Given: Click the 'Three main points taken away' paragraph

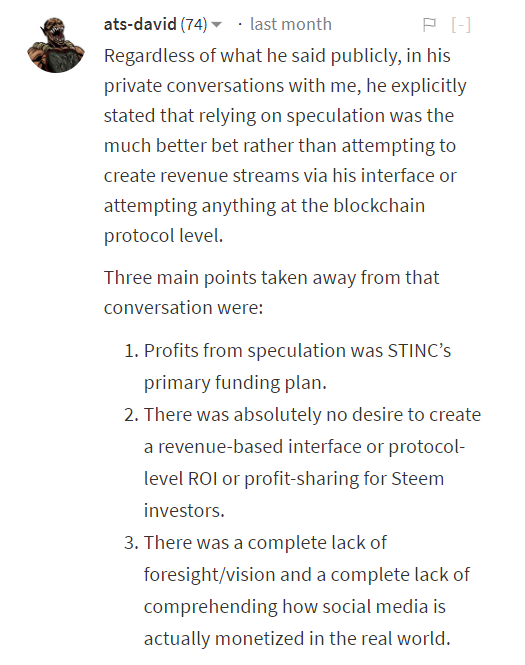Looking at the screenshot, I should (x=271, y=292).
